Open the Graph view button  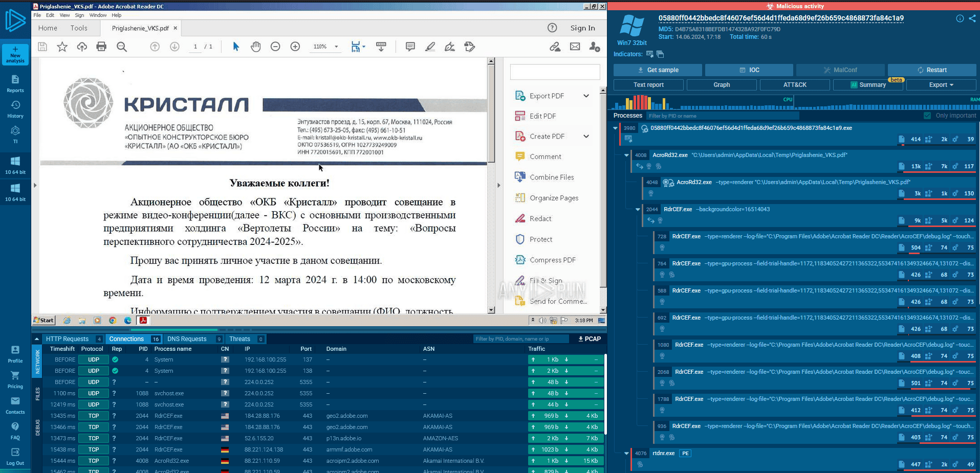click(722, 85)
